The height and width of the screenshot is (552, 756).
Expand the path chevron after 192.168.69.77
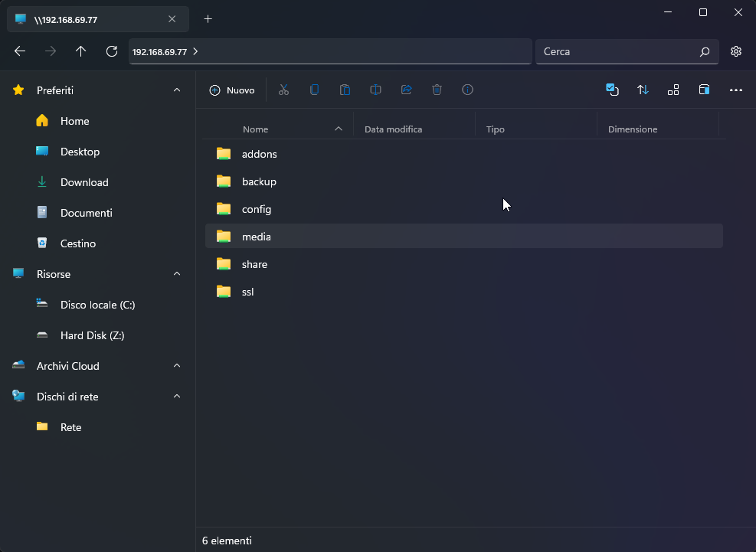(195, 51)
